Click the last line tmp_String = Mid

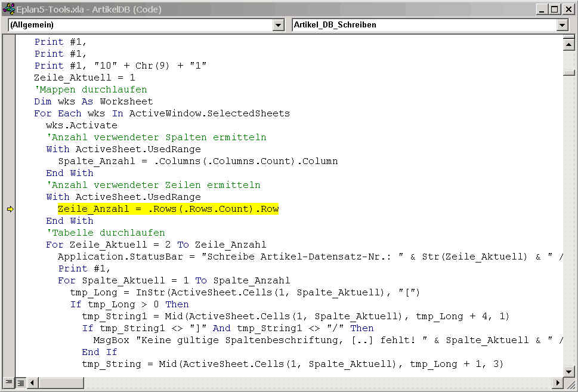click(x=293, y=365)
